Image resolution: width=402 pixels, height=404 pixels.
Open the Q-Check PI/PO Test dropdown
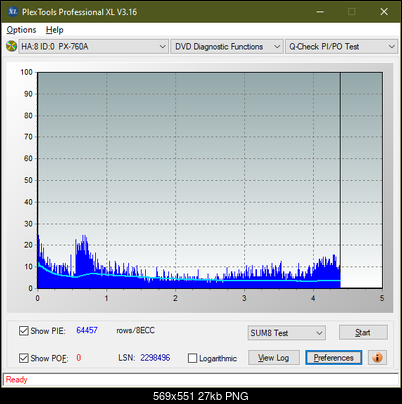(341, 46)
